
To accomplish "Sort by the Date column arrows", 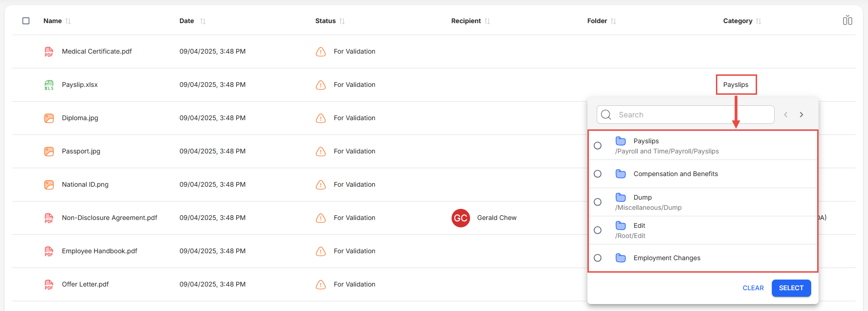I will click(203, 21).
